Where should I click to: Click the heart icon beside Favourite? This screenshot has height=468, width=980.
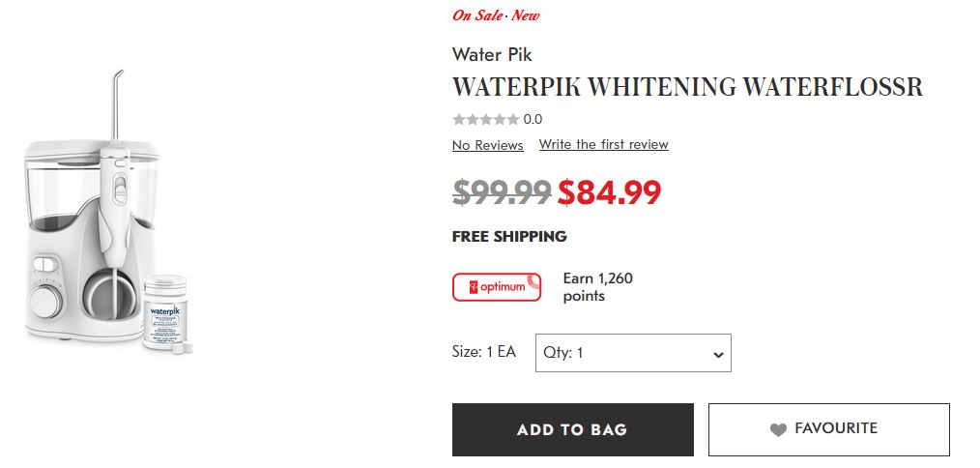coord(778,429)
